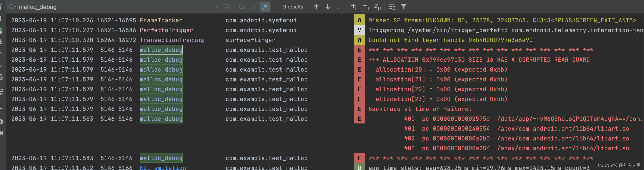
Task: Open the filter search results funnel icon
Action: tap(404, 7)
